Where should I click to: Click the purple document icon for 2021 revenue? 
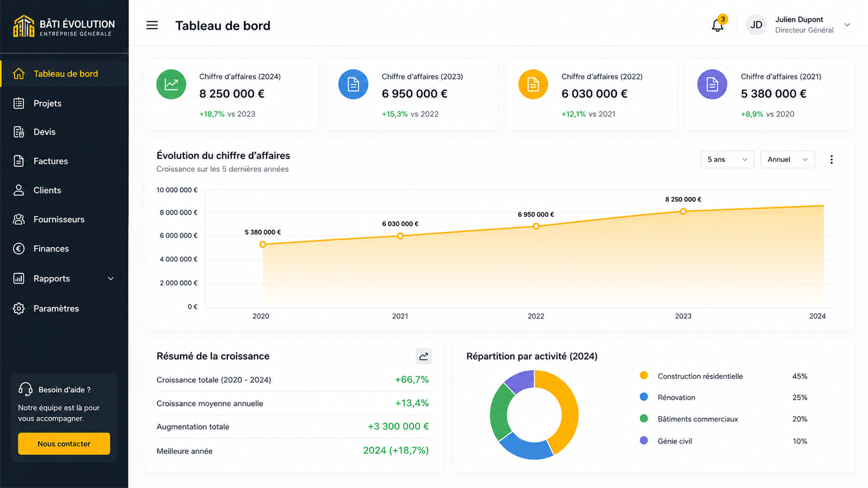(x=712, y=84)
